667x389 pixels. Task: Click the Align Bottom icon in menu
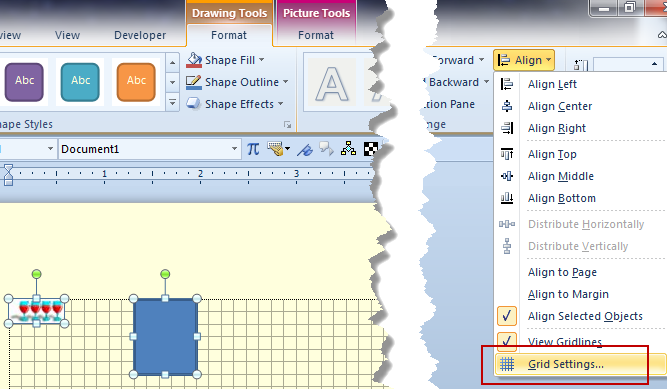coord(507,198)
